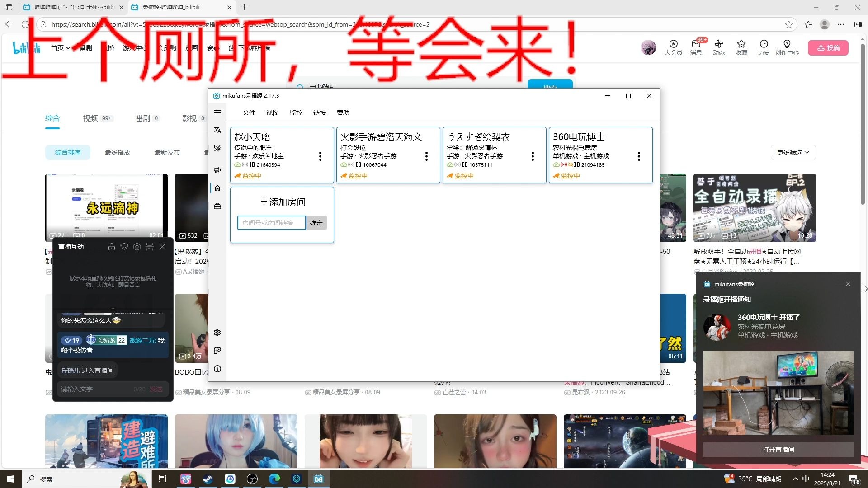The width and height of the screenshot is (868, 488).
Task: Open the 视图 menu in 录播姬
Action: 272,113
